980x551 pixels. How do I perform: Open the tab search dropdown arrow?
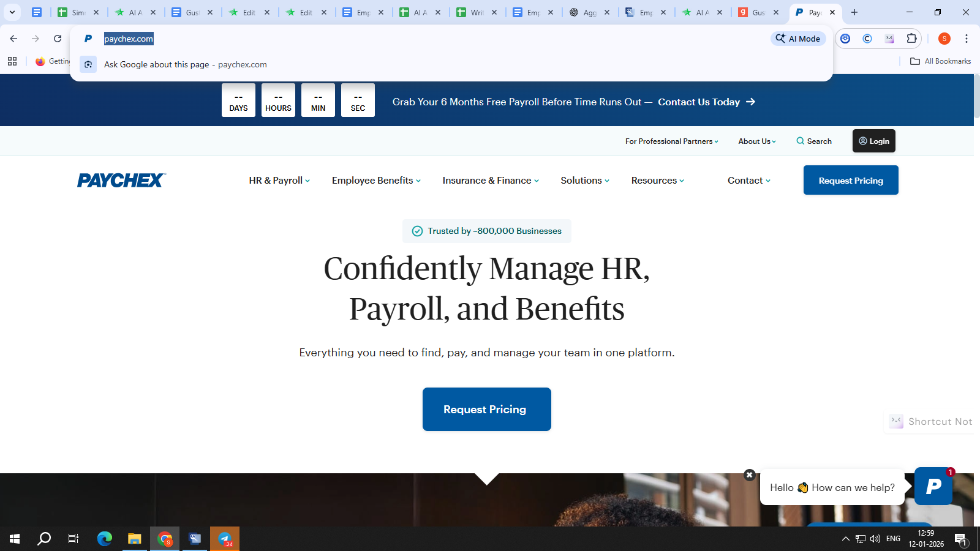[12, 12]
